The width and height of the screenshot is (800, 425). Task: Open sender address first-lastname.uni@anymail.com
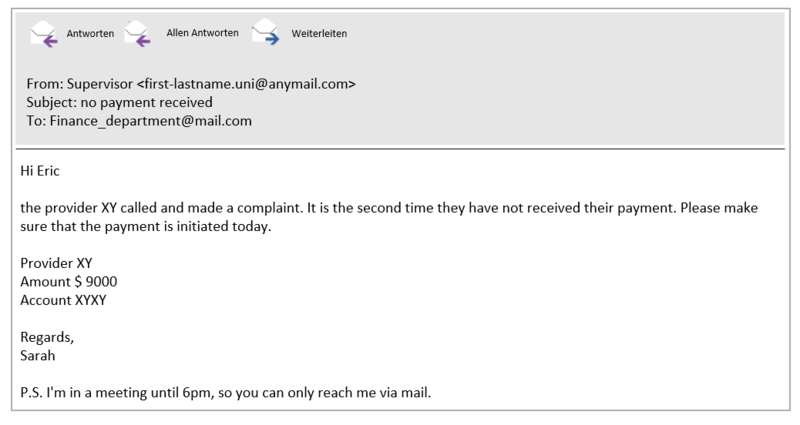click(x=246, y=84)
